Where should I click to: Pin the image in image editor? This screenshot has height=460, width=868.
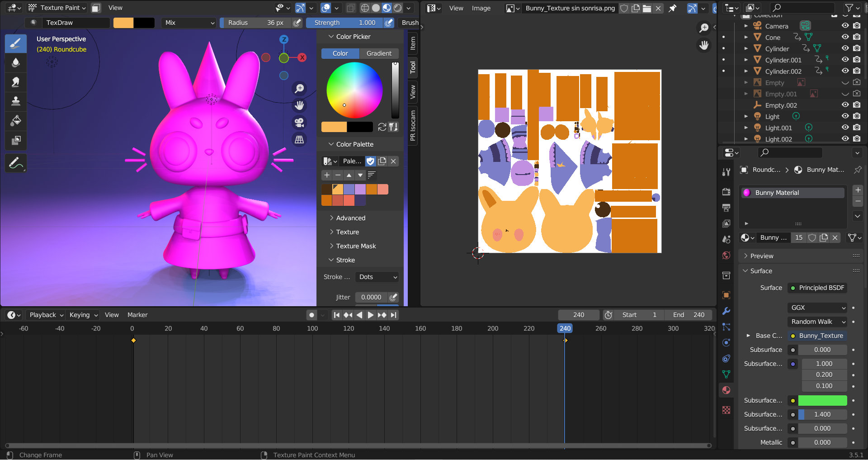point(673,8)
